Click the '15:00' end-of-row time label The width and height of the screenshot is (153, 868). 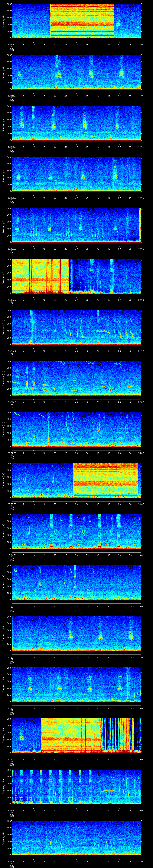141,44
